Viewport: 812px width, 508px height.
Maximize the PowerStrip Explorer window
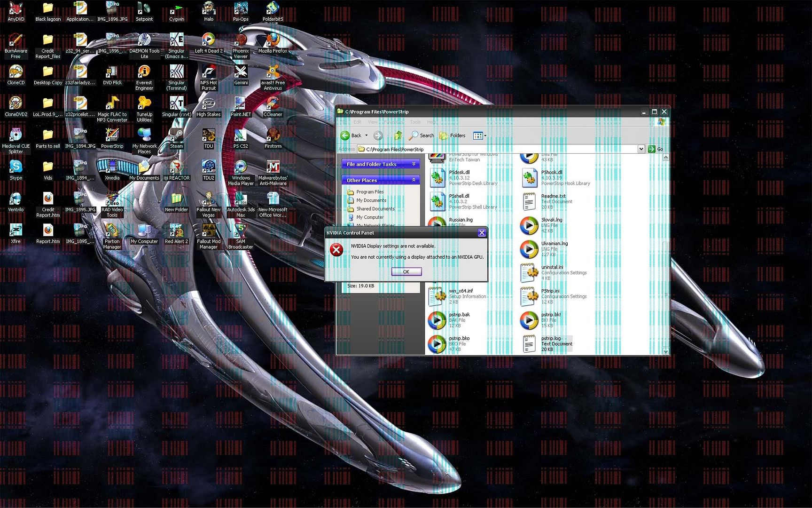click(x=654, y=112)
